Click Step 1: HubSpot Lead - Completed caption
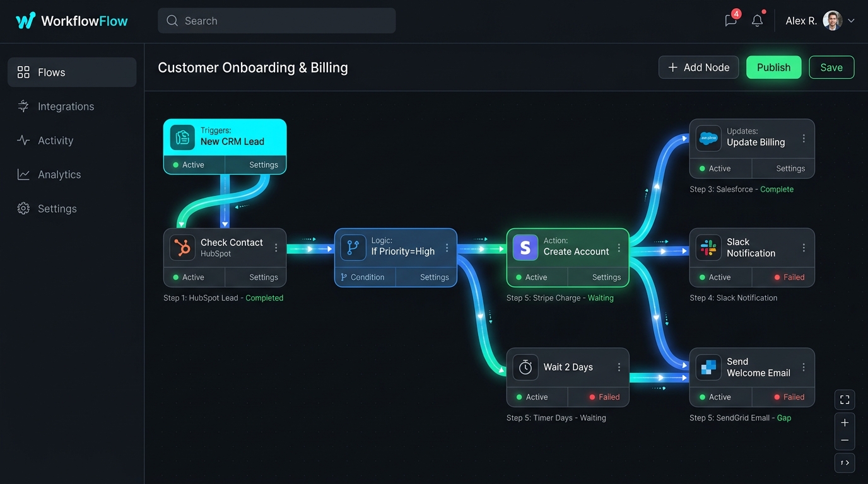The width and height of the screenshot is (868, 484). click(223, 298)
